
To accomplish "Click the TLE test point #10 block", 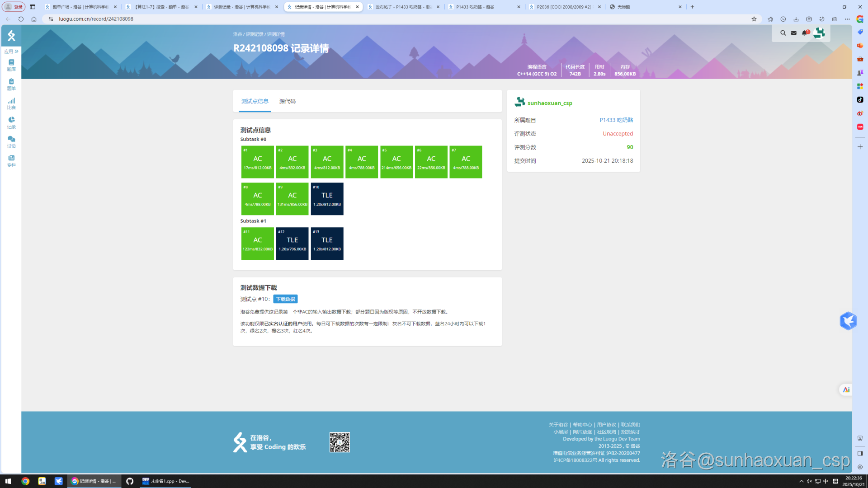I will [327, 199].
